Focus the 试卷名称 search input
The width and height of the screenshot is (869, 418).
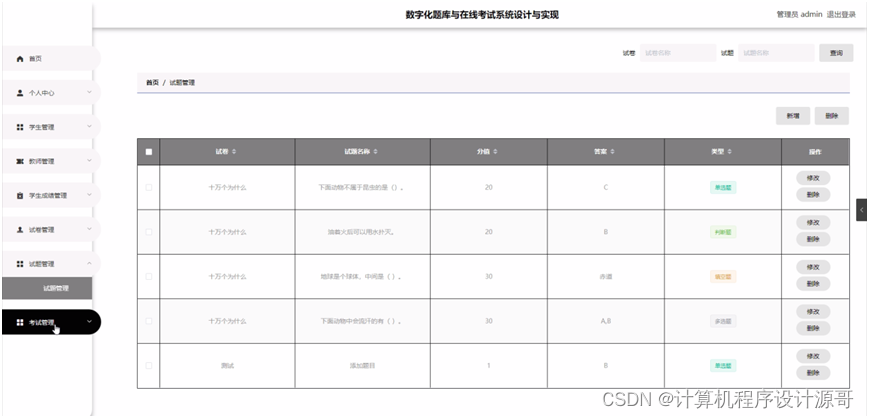click(x=678, y=53)
